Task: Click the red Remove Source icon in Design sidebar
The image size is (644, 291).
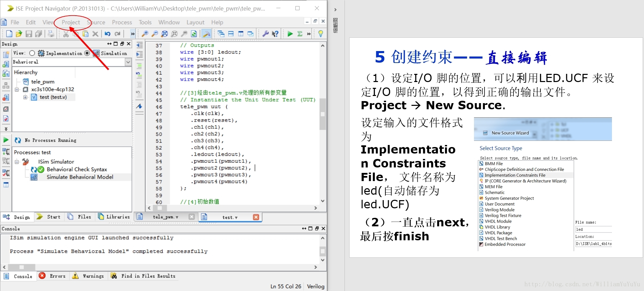Action: click(6, 98)
